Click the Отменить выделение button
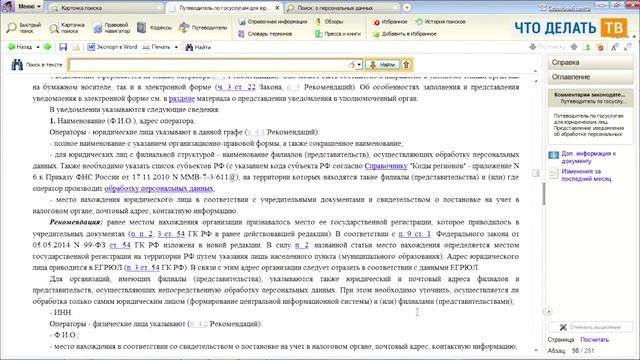640x360 pixels. pos(590,327)
